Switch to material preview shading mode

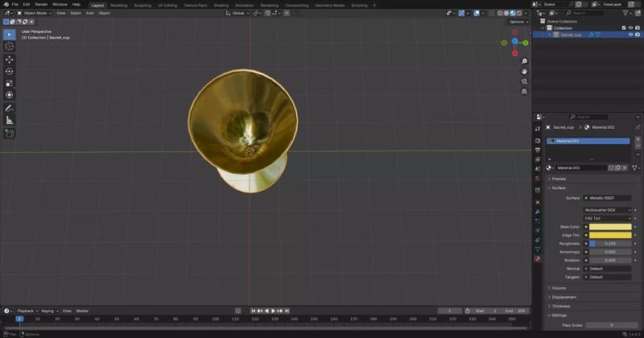click(513, 13)
